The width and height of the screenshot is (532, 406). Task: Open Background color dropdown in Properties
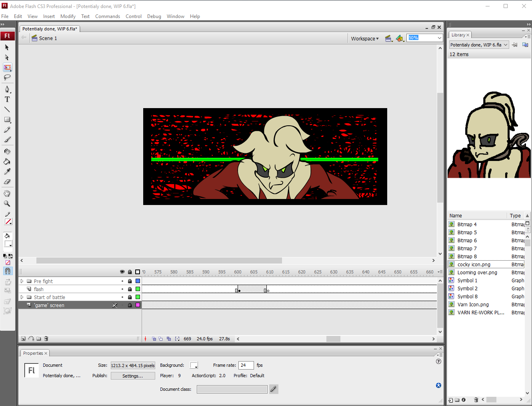[194, 365]
